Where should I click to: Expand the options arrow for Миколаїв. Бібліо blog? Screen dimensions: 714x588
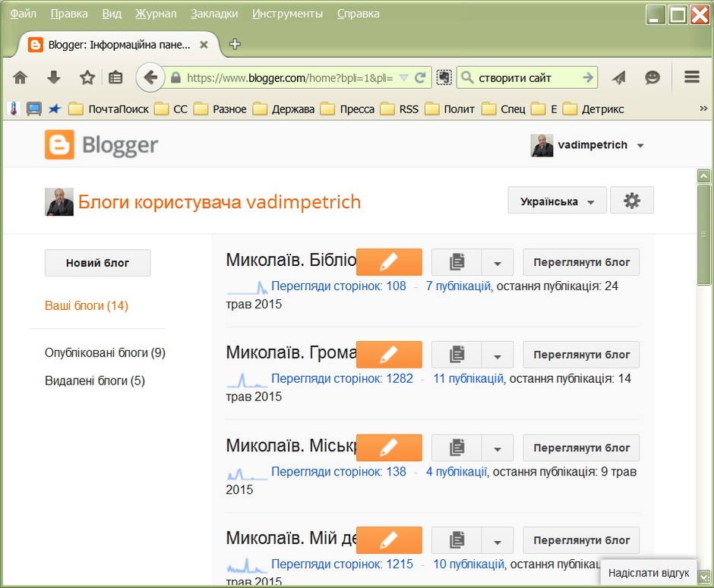click(498, 262)
